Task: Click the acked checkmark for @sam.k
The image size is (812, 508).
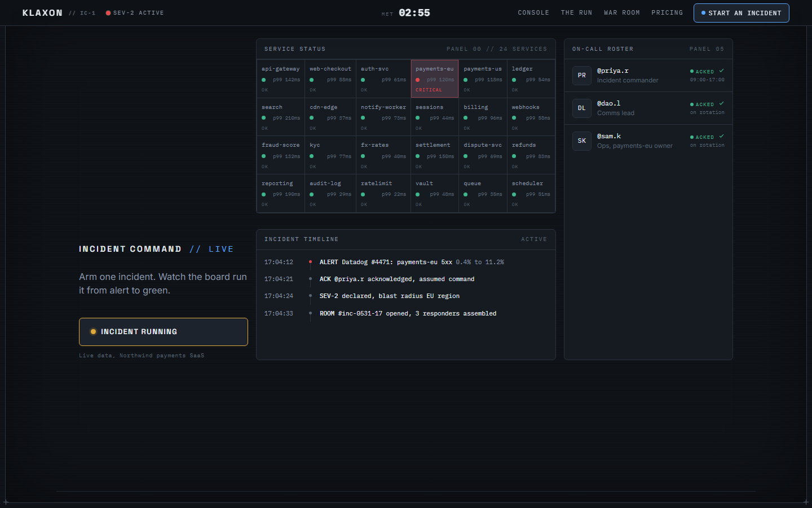Action: click(x=722, y=136)
